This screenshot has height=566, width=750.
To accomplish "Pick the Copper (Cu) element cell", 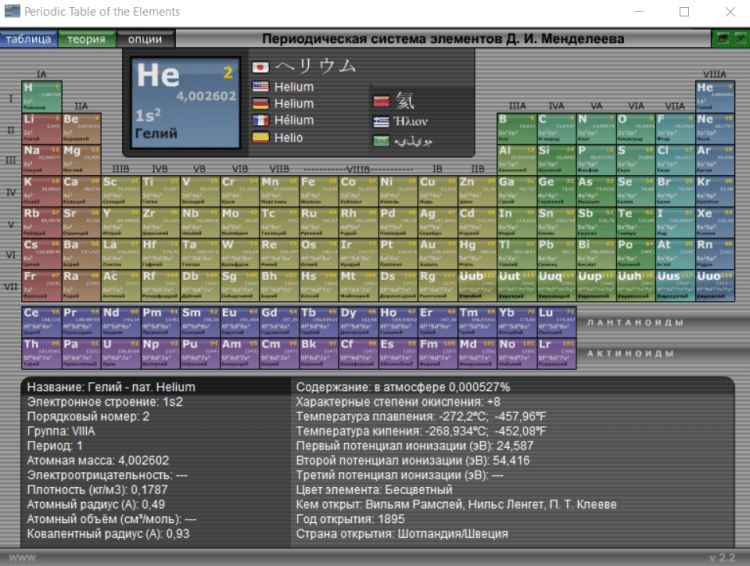I will point(438,191).
